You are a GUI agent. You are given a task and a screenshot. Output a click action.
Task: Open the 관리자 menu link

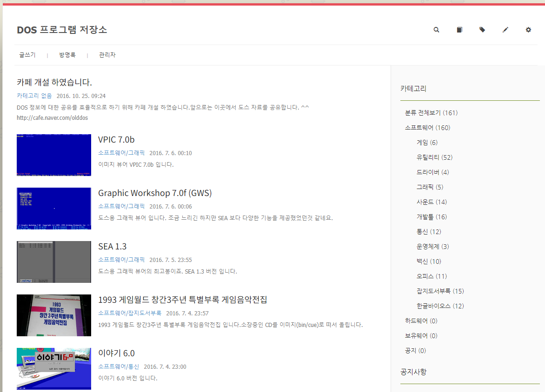click(107, 55)
